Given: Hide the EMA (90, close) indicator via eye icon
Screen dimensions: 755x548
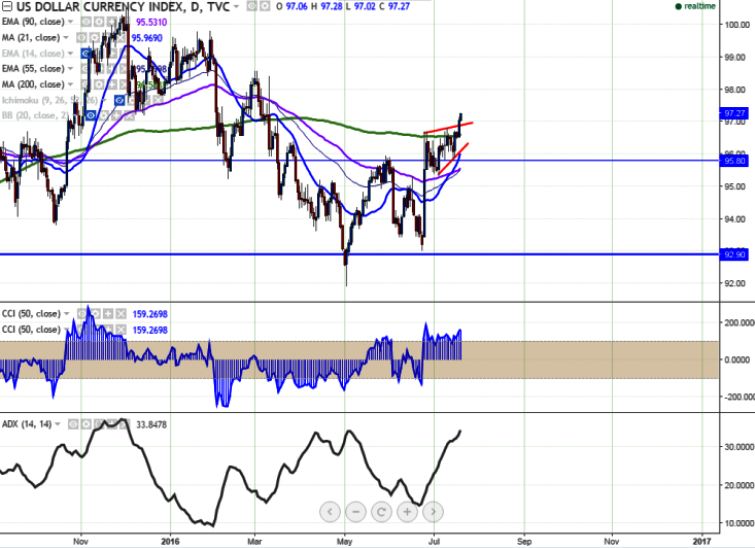Looking at the screenshot, I should [x=86, y=22].
